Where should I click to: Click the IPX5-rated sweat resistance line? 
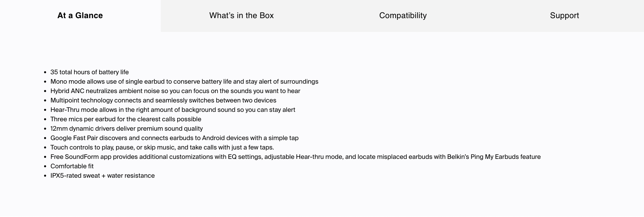[103, 176]
